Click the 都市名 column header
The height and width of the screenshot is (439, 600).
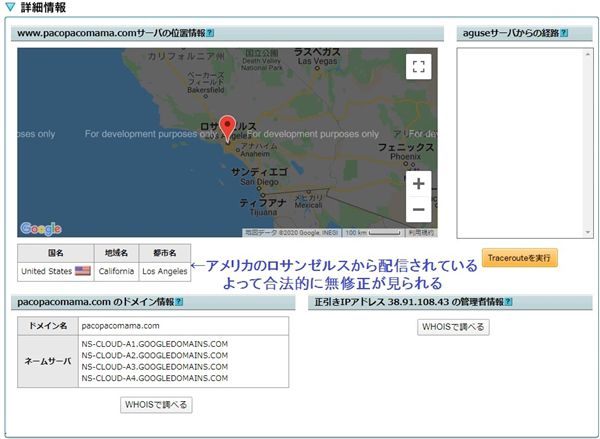[x=165, y=253]
